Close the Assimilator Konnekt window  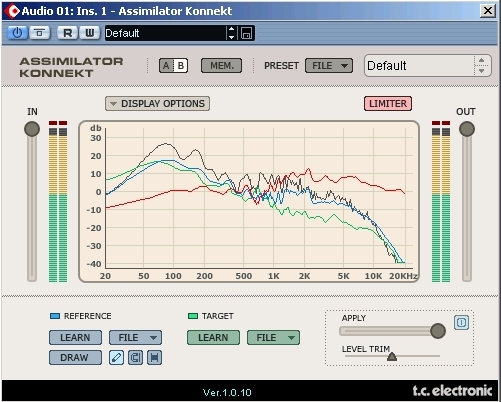[488, 11]
